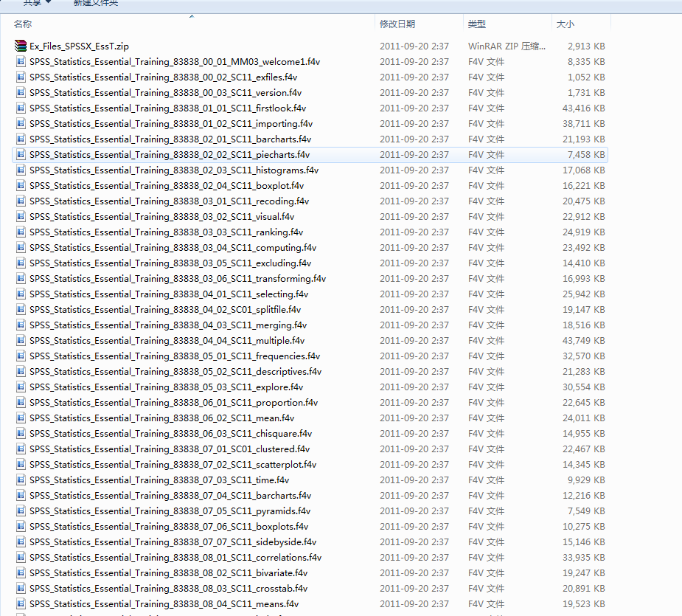
Task: Click the file icon of the 03_02_SC11_visual.f4v row
Action: click(x=21, y=216)
